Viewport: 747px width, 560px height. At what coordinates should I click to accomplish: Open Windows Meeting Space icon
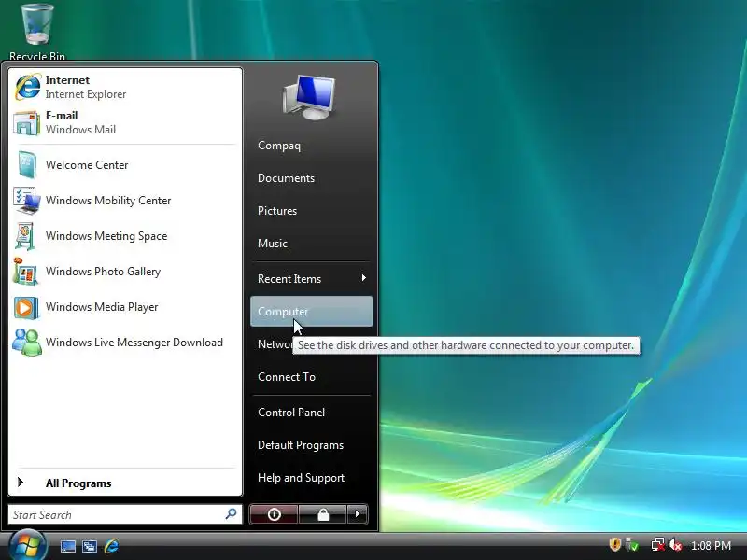tap(26, 236)
